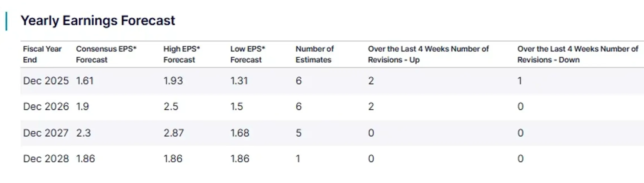Click the Dec 2027 fiscal year cell

point(46,133)
